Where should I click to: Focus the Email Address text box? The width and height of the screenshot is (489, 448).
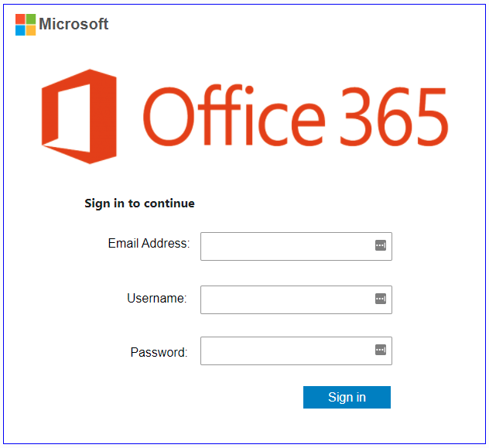coord(296,246)
